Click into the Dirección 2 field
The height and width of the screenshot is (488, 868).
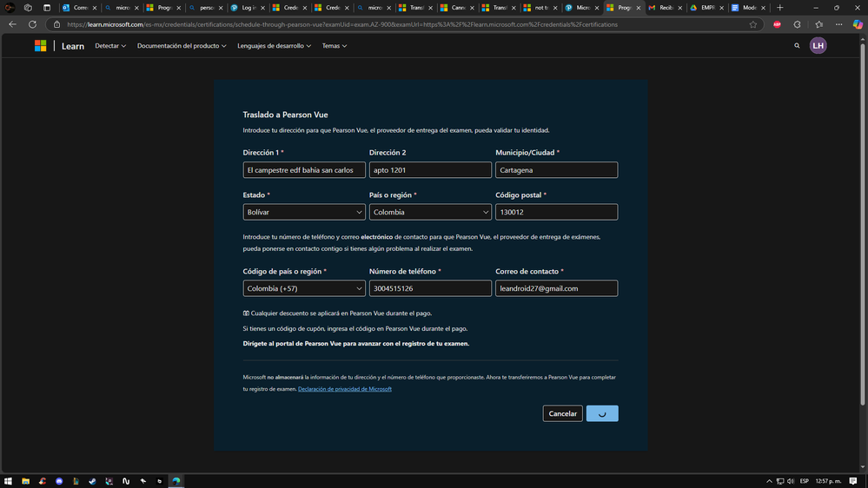tap(430, 170)
